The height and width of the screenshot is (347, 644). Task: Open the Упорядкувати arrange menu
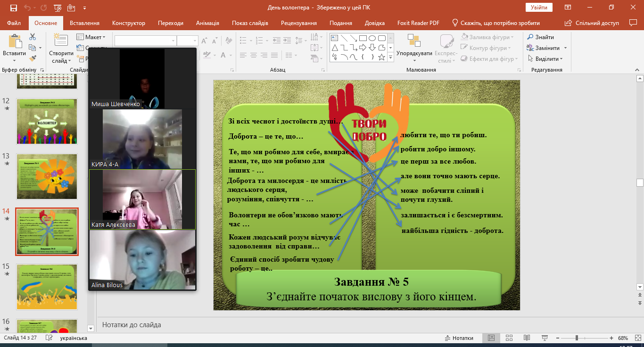coord(414,48)
